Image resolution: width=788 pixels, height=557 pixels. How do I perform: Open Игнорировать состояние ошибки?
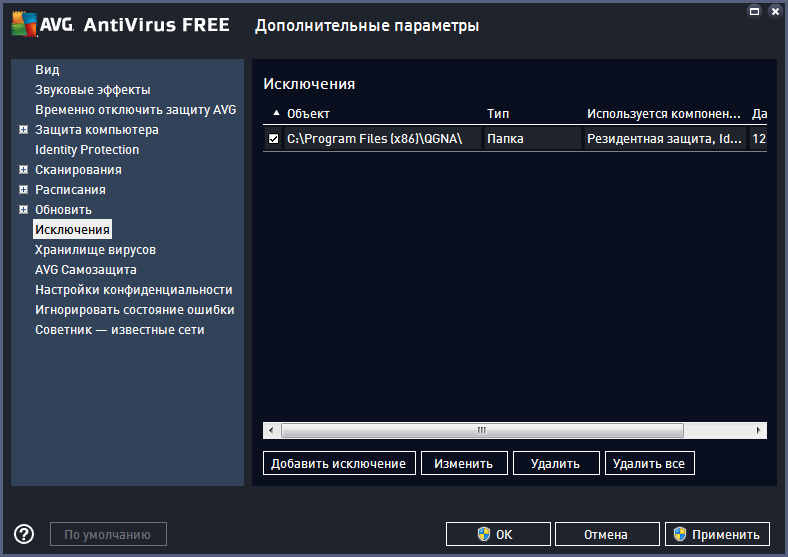[x=135, y=310]
